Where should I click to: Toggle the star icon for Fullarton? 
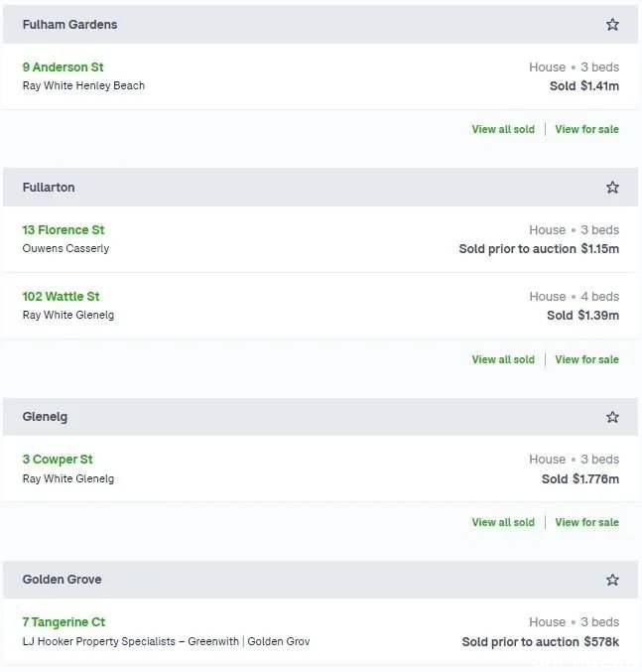[612, 188]
